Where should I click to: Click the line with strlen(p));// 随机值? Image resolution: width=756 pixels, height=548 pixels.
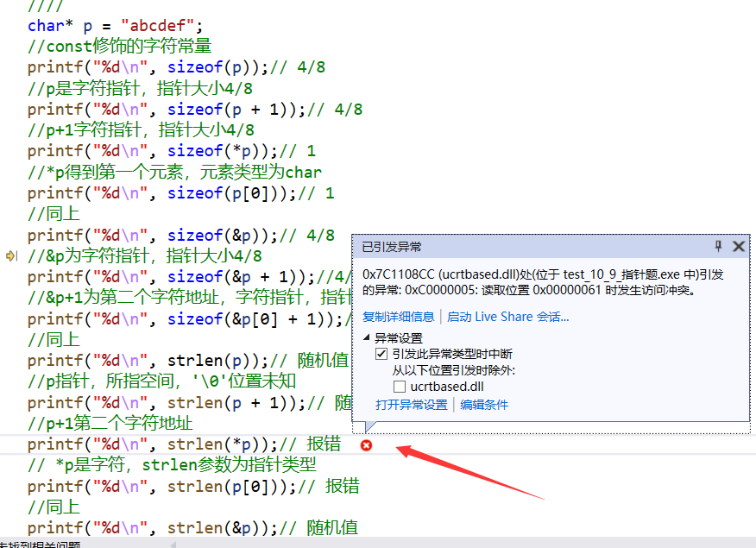click(188, 361)
